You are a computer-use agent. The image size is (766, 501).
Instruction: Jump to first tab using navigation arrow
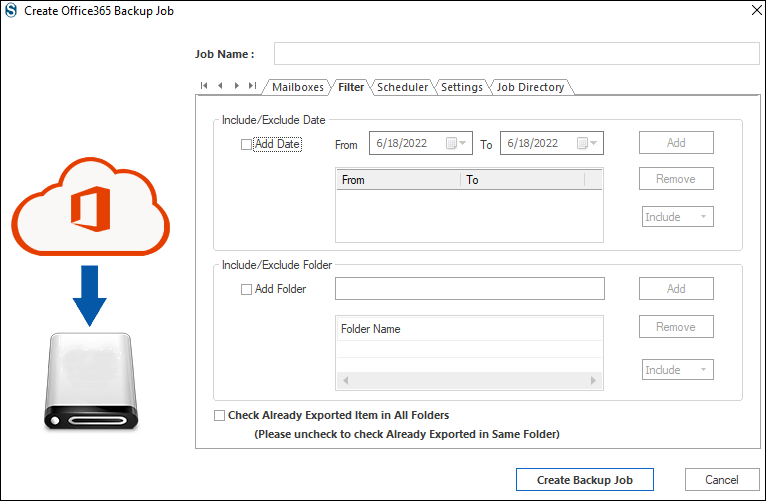(205, 86)
